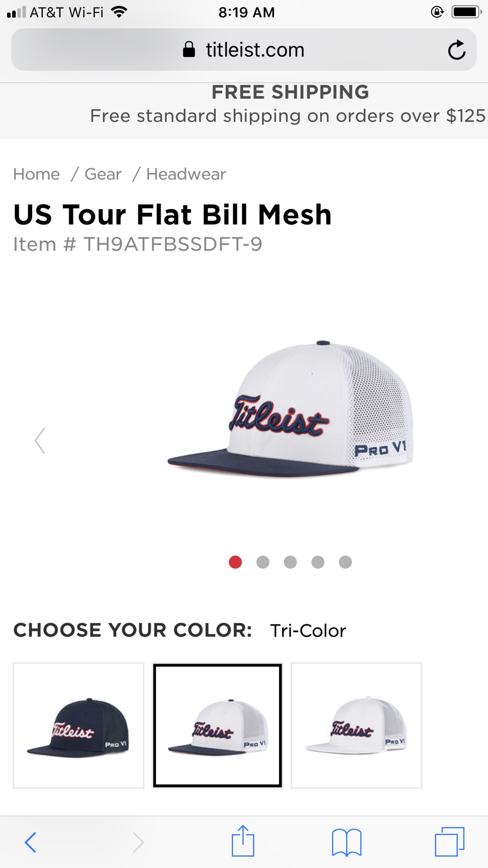Select the second carousel dot
The height and width of the screenshot is (868, 488).
pos(263,562)
